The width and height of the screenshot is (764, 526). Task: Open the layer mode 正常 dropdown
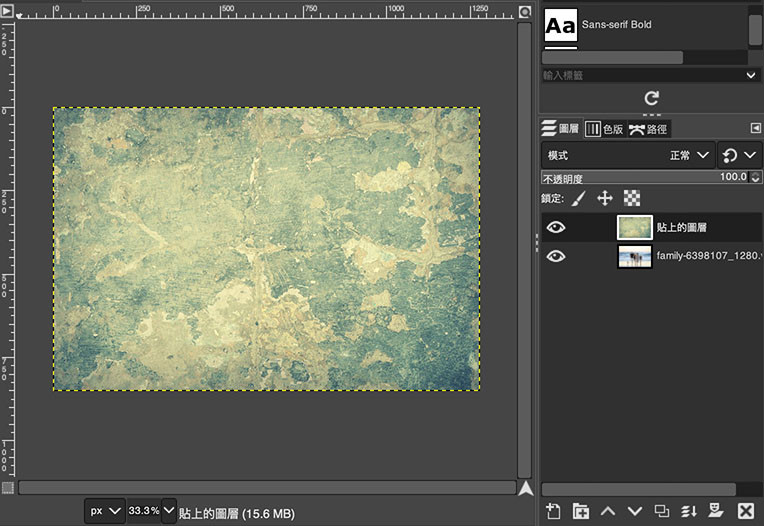pyautogui.click(x=628, y=155)
